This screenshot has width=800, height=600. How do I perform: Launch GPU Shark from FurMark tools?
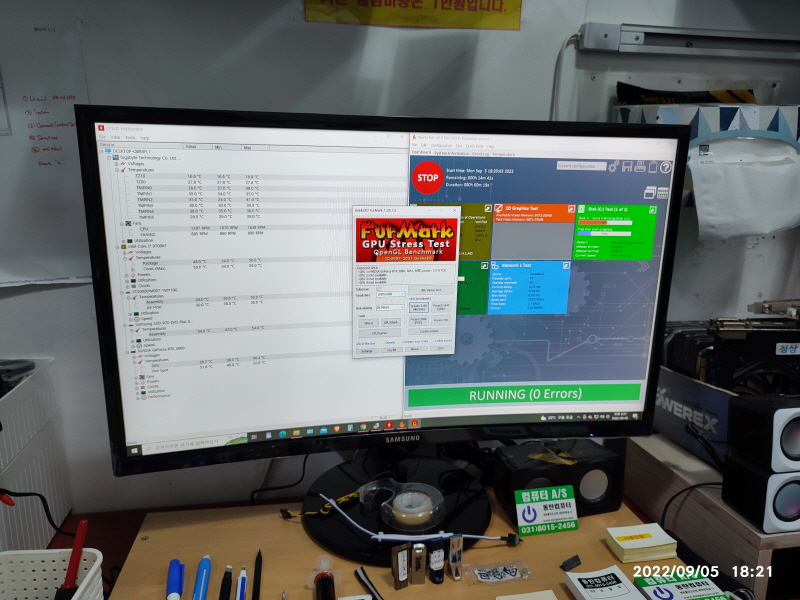(x=391, y=323)
